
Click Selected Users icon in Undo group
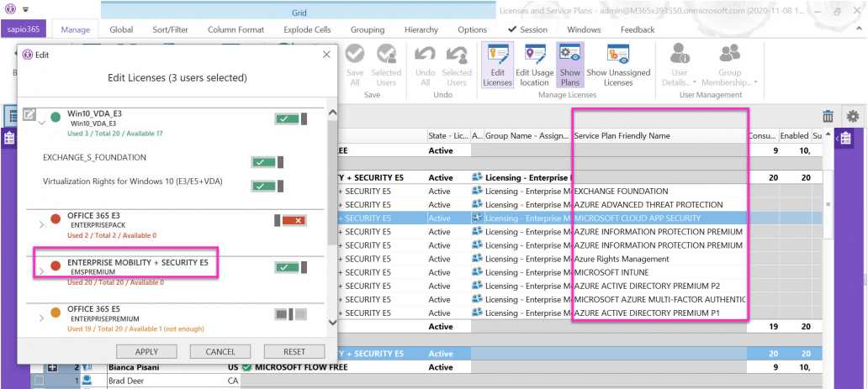[457, 55]
